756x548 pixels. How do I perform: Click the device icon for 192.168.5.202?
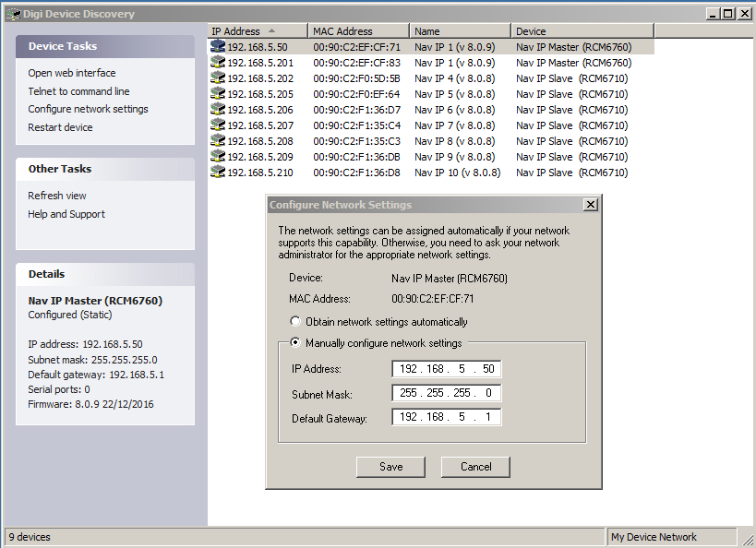tap(218, 78)
